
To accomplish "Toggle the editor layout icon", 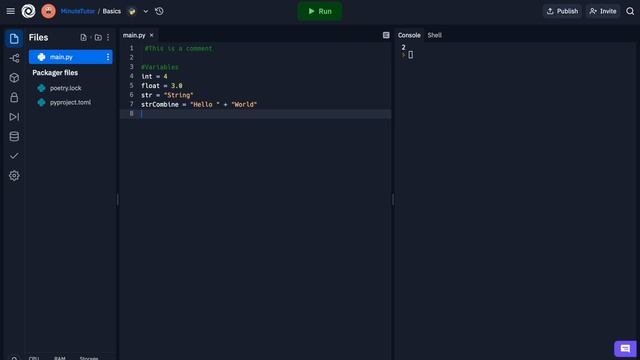I will click(x=386, y=36).
